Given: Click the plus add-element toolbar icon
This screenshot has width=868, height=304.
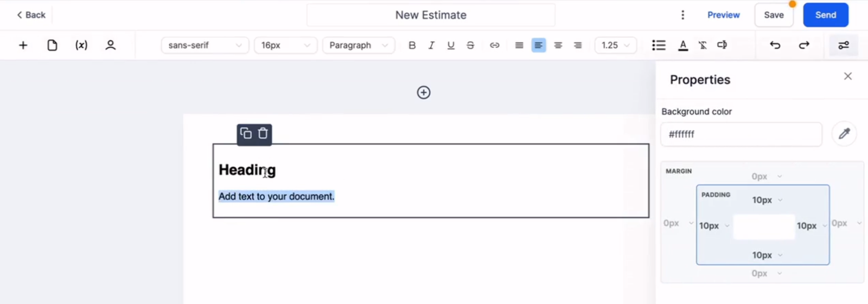Looking at the screenshot, I should click(23, 45).
